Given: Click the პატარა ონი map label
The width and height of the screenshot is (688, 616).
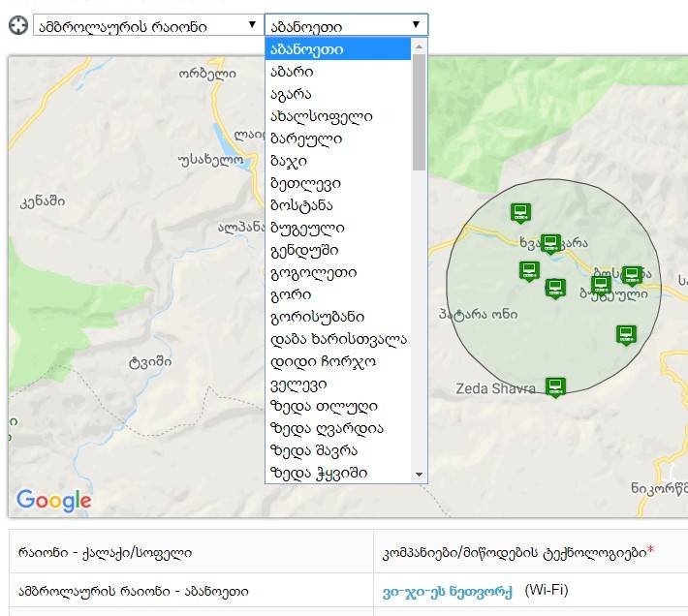Looking at the screenshot, I should pos(479,315).
